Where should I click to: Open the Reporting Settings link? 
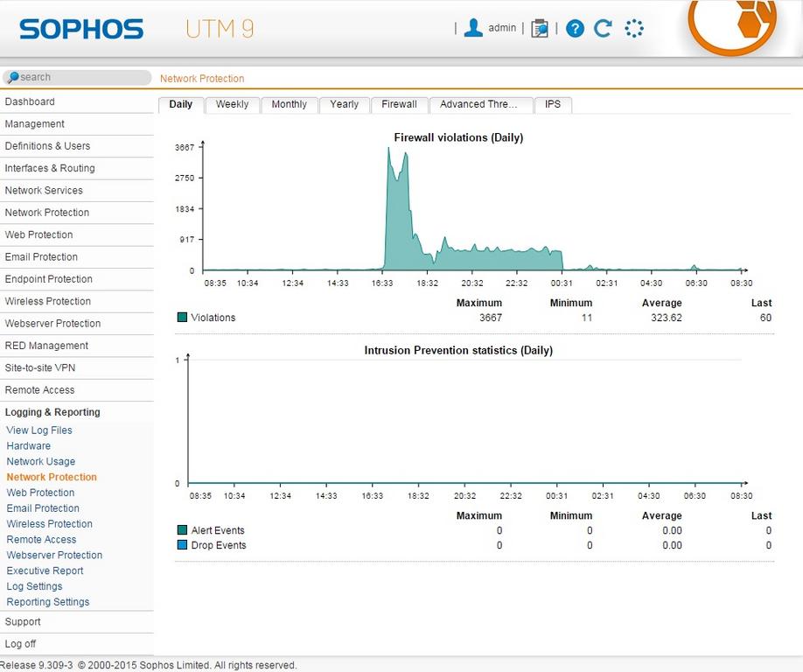[48, 602]
